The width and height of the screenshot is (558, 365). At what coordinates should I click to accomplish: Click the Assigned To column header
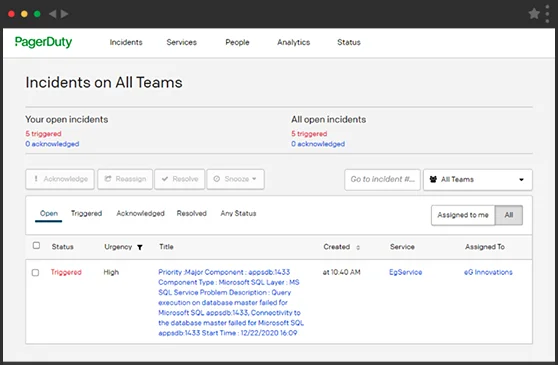pyautogui.click(x=485, y=247)
